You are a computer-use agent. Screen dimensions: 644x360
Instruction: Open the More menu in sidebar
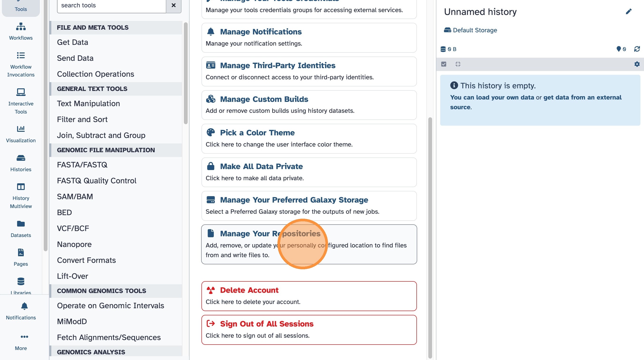pyautogui.click(x=24, y=336)
